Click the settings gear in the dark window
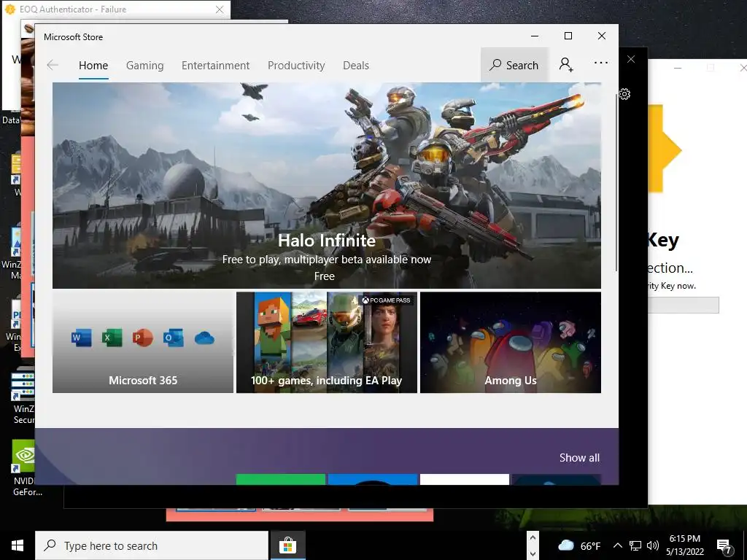Image resolution: width=747 pixels, height=560 pixels. 624,94
